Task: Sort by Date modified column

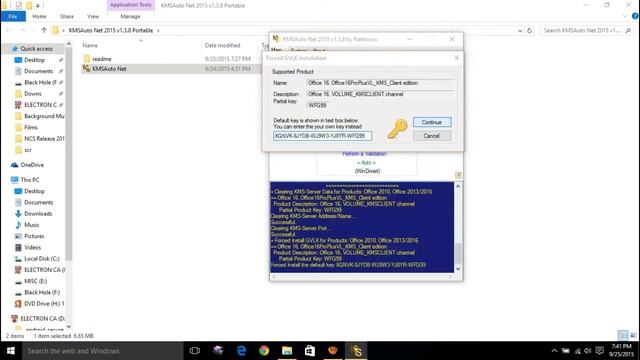Action: click(222, 45)
